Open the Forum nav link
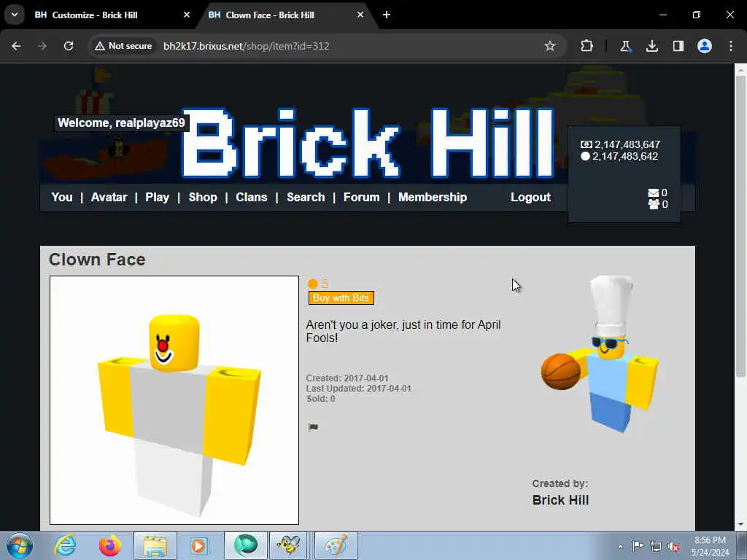This screenshot has height=560, width=747. [362, 197]
